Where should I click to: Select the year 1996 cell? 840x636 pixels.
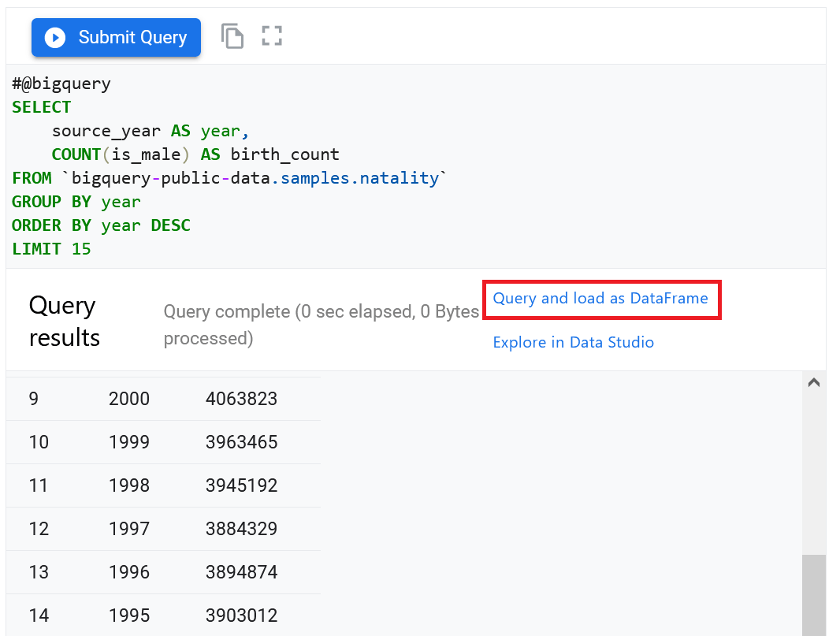pyautogui.click(x=129, y=572)
